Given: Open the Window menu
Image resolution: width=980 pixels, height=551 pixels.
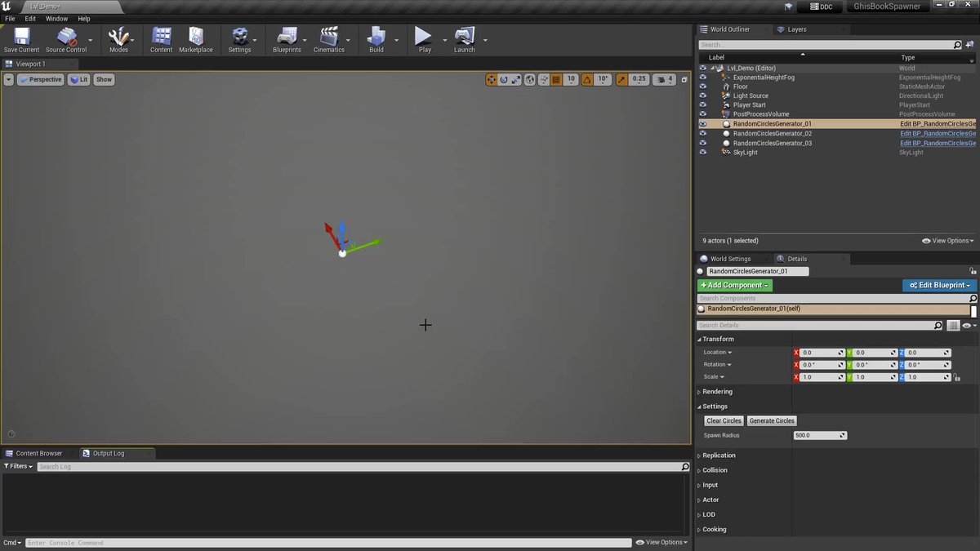Looking at the screenshot, I should point(56,18).
